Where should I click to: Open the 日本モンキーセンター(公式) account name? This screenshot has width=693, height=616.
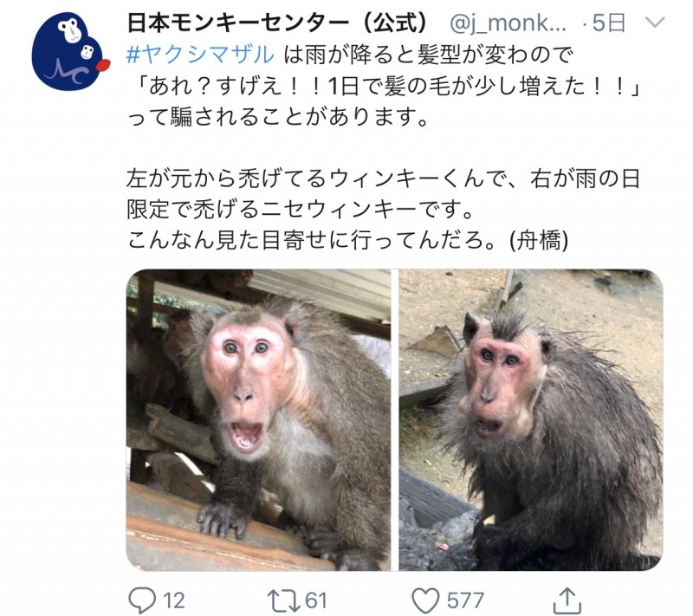(x=277, y=23)
